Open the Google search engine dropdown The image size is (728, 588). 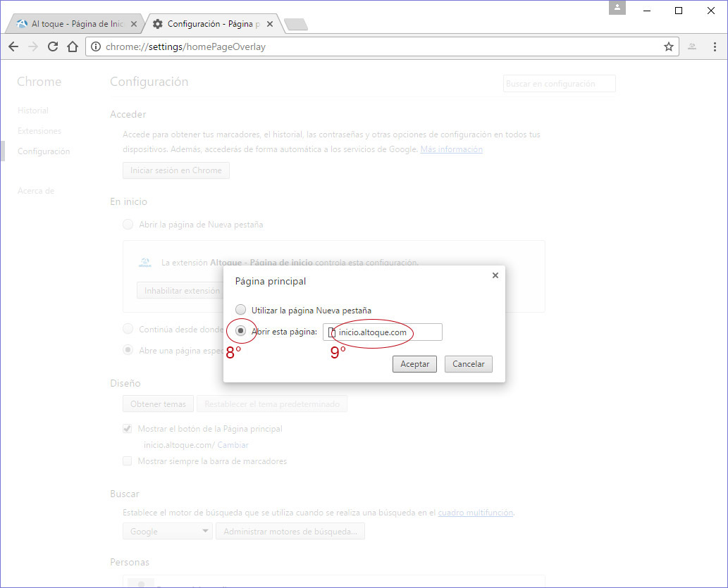point(167,531)
